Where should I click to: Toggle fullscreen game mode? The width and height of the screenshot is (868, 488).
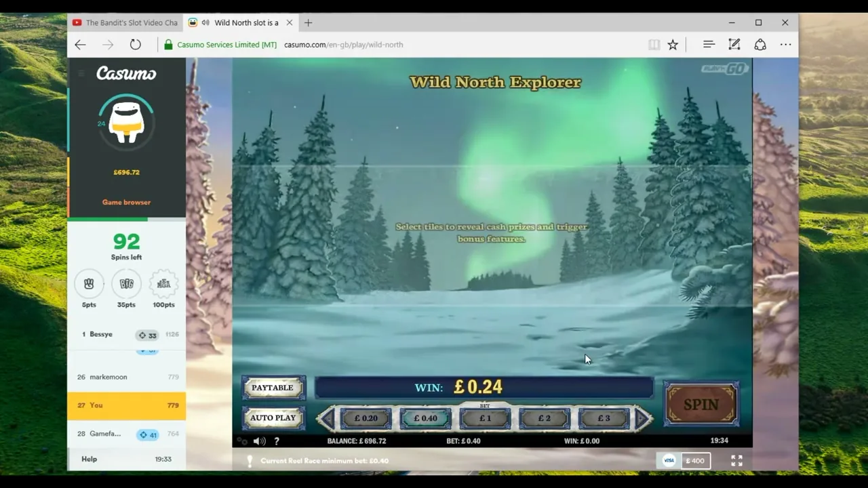tap(736, 461)
